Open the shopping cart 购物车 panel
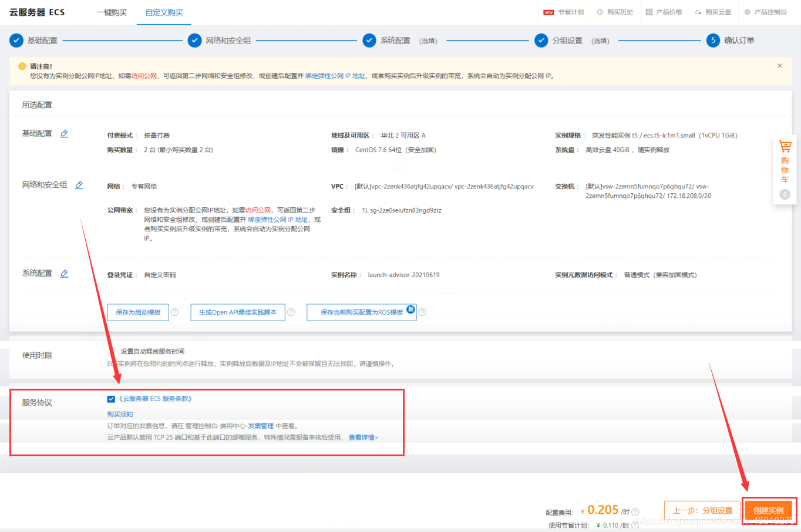 [785, 170]
